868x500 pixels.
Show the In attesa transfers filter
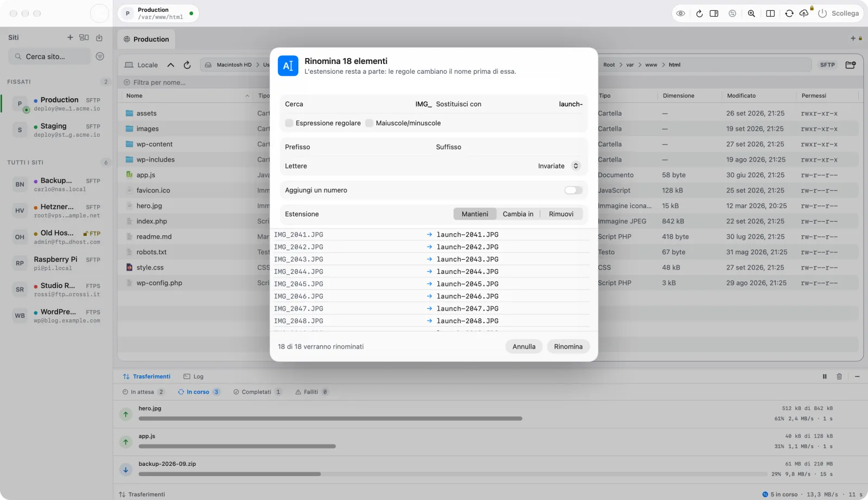tap(143, 392)
